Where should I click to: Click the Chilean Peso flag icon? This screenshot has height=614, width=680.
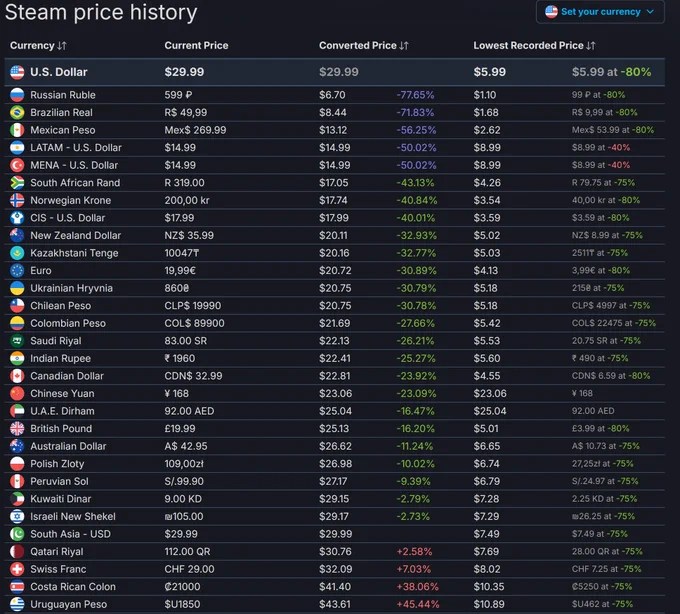(17, 306)
